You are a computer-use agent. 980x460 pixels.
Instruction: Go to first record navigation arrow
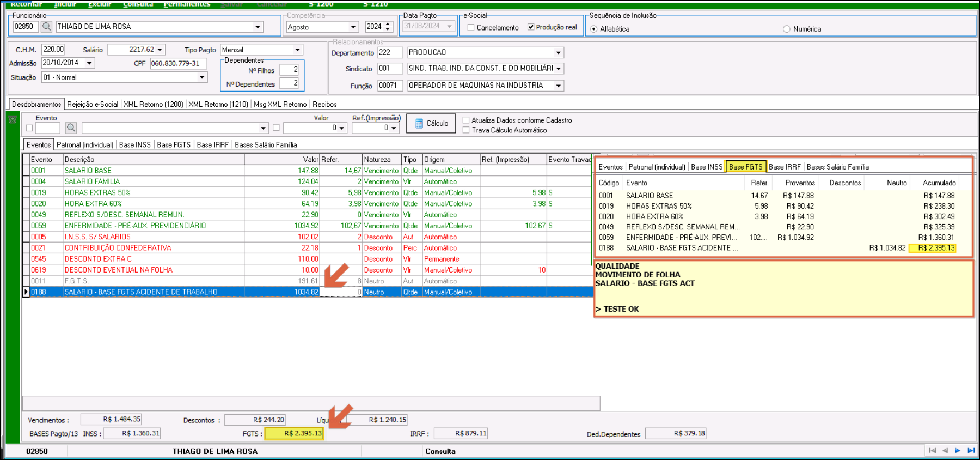pyautogui.click(x=932, y=451)
